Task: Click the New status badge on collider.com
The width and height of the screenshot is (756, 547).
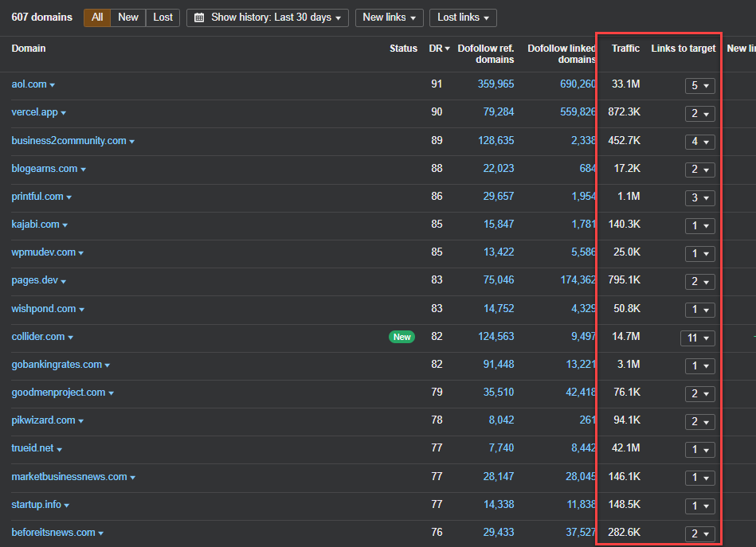Action: tap(402, 337)
